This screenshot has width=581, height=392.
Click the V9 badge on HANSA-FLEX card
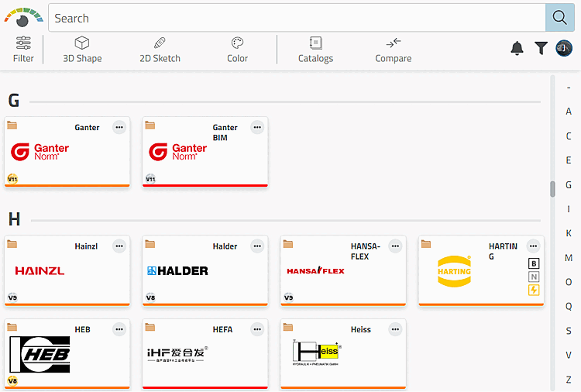coord(289,297)
